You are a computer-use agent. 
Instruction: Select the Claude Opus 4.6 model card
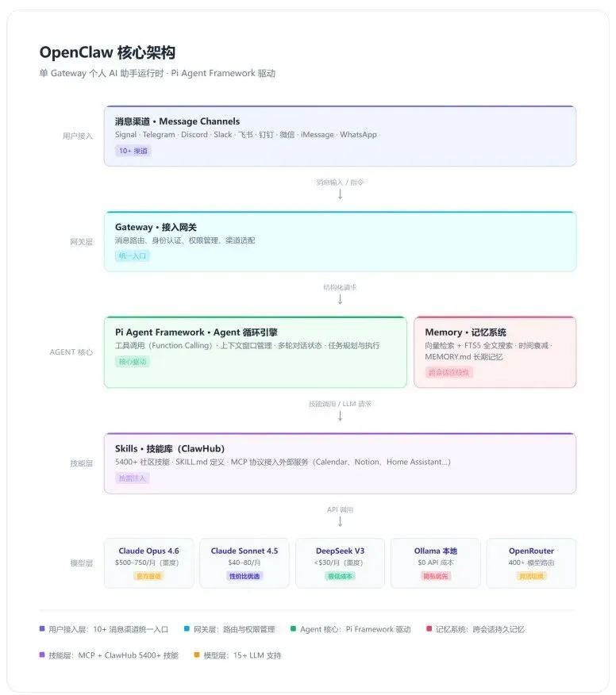coord(149,563)
